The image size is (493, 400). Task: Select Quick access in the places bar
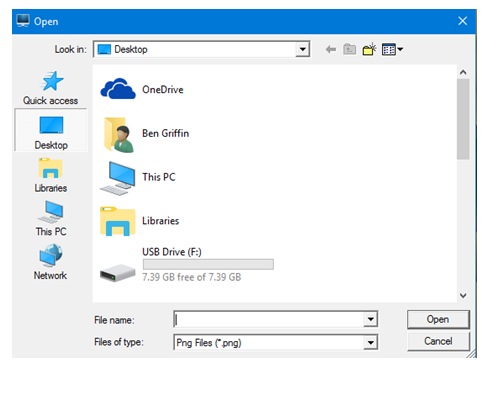point(51,88)
